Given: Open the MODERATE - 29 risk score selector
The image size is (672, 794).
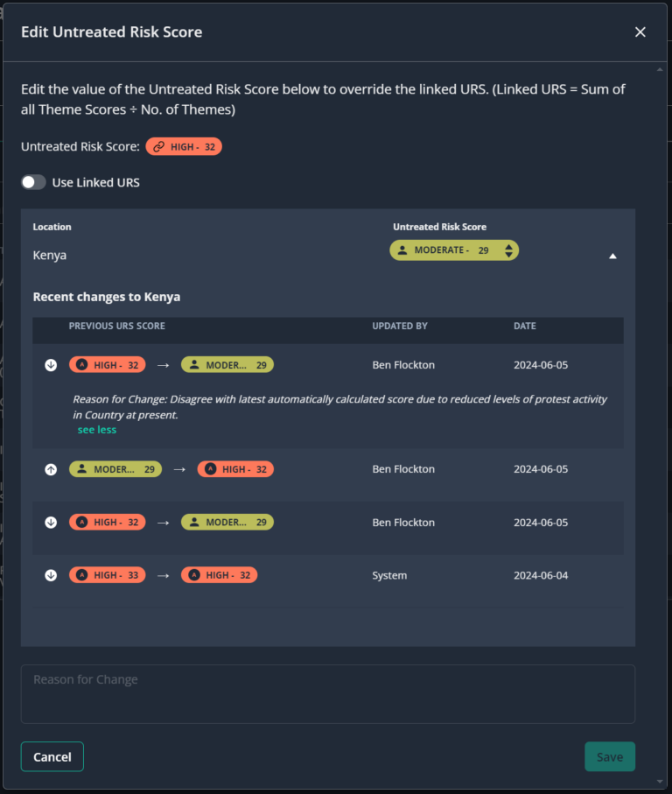Looking at the screenshot, I should pos(454,250).
